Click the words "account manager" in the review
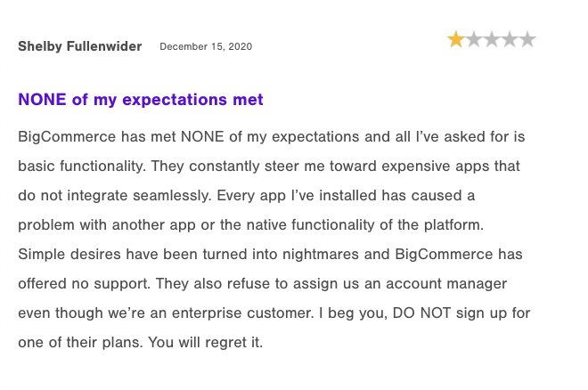588x390 pixels. pyautogui.click(x=445, y=284)
